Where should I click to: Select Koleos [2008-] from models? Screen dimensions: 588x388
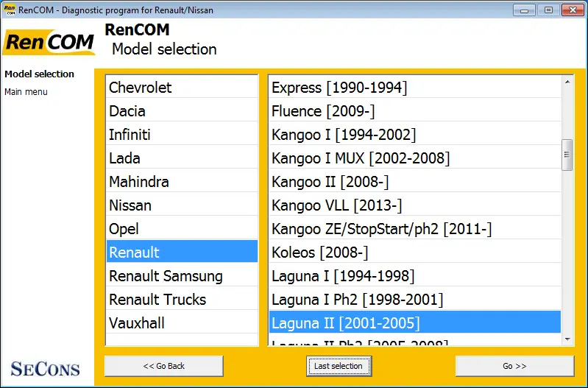click(x=415, y=252)
